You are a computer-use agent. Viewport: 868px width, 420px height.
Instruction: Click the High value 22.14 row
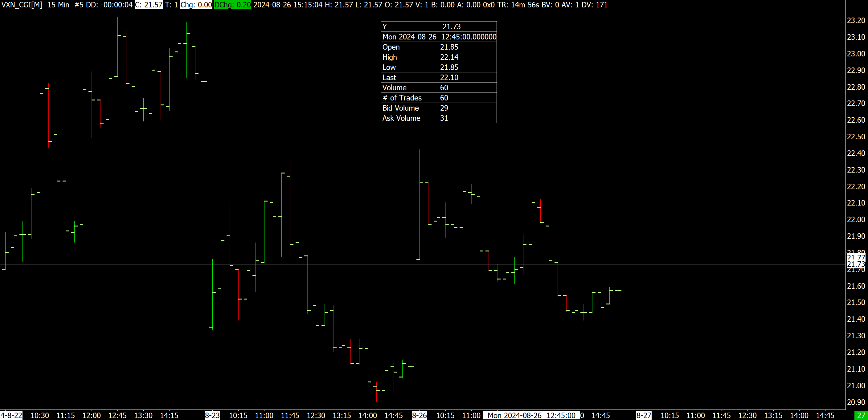click(x=438, y=57)
